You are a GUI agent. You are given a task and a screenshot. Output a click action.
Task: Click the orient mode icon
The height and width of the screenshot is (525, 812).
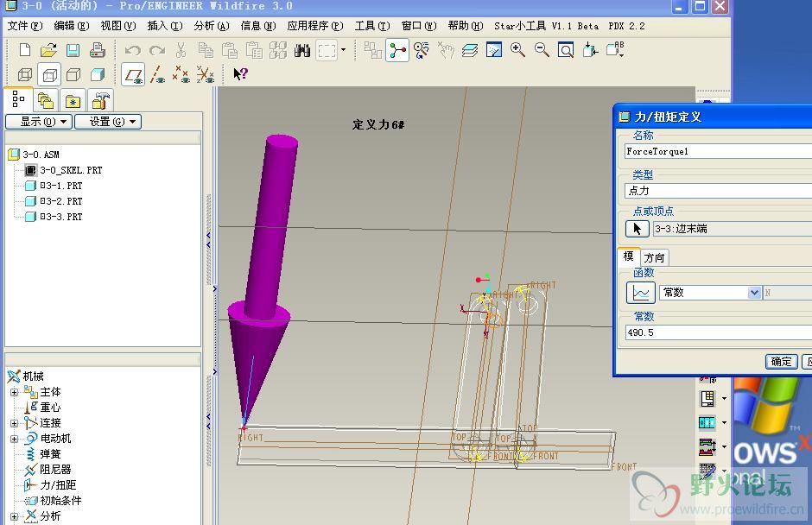[422, 50]
